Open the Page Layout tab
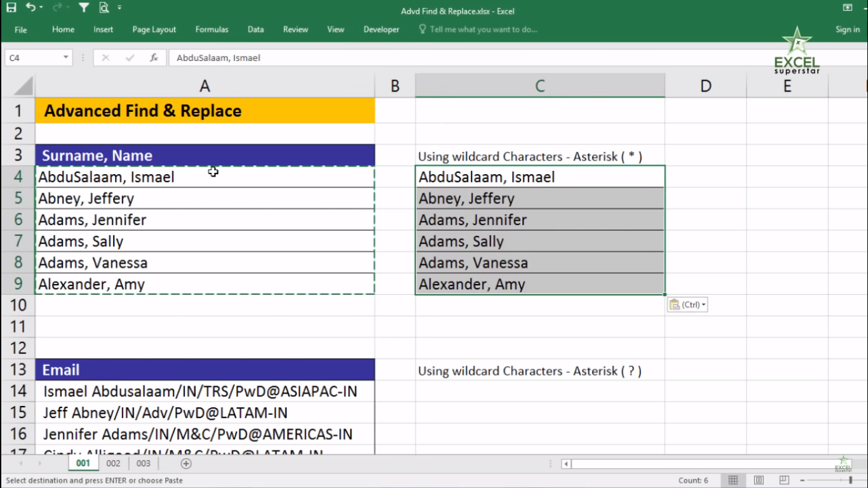 (154, 29)
